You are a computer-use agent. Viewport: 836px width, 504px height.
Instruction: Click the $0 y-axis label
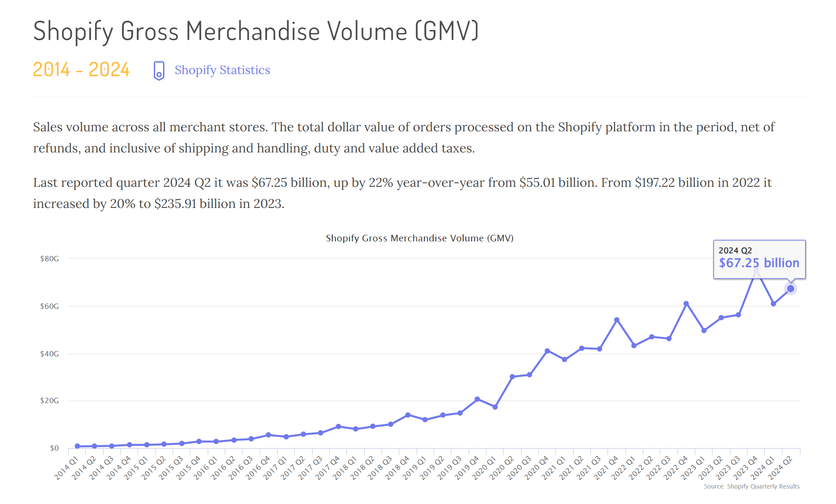(x=54, y=448)
